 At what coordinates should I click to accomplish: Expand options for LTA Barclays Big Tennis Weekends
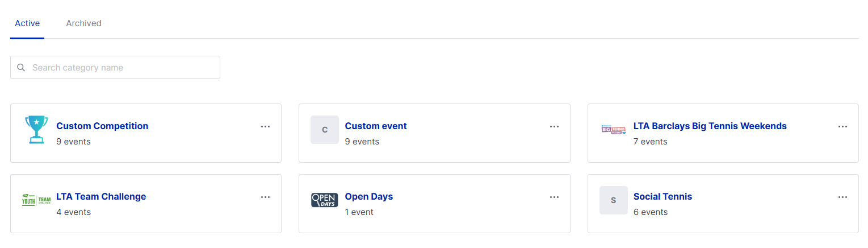pyautogui.click(x=842, y=126)
